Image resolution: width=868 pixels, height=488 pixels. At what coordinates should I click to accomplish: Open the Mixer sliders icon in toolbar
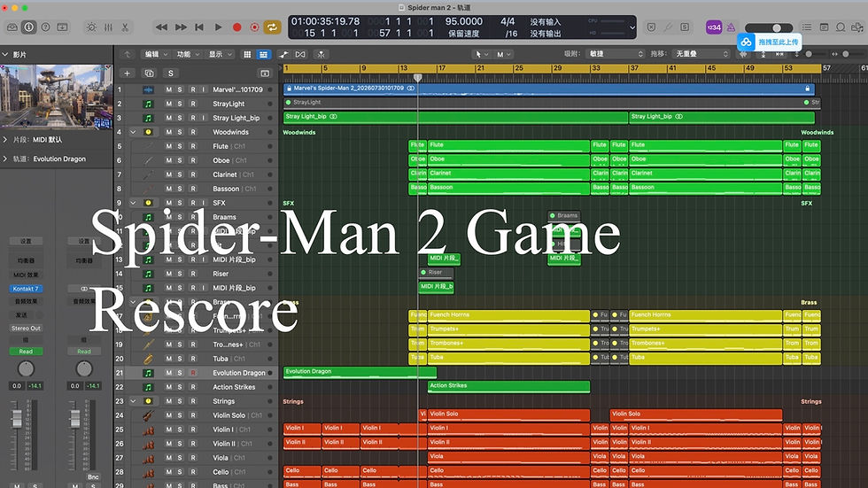pyautogui.click(x=108, y=27)
